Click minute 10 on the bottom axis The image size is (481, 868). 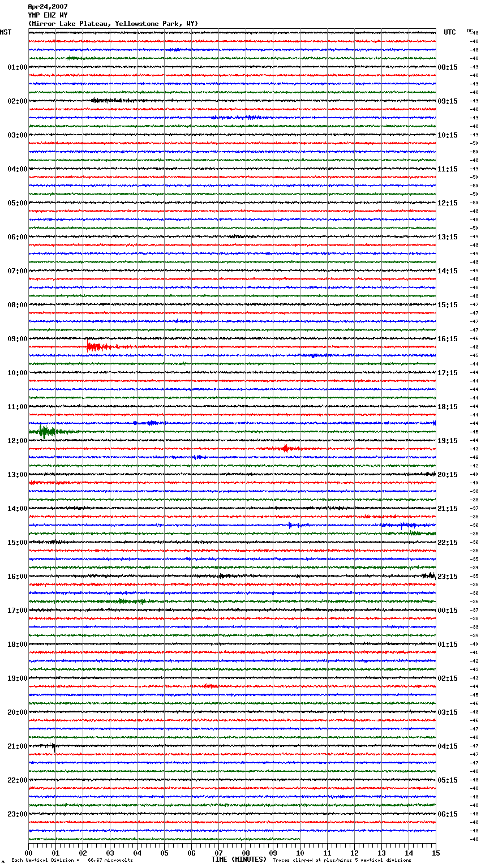pyautogui.click(x=300, y=853)
